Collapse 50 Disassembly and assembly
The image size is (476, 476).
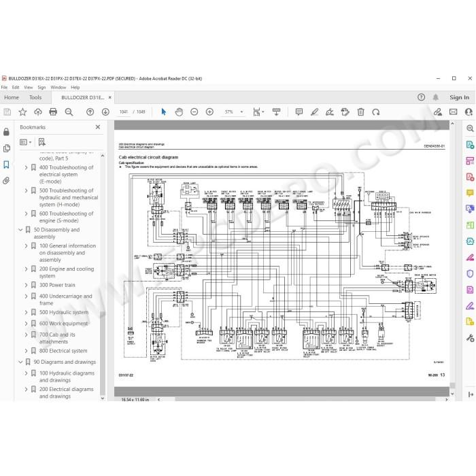pos(20,230)
